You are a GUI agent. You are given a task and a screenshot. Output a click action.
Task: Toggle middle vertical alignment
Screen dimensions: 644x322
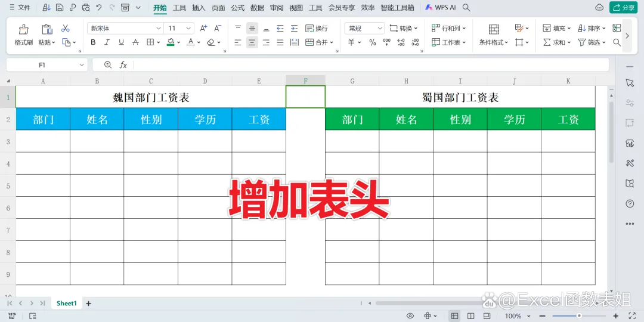pyautogui.click(x=252, y=29)
